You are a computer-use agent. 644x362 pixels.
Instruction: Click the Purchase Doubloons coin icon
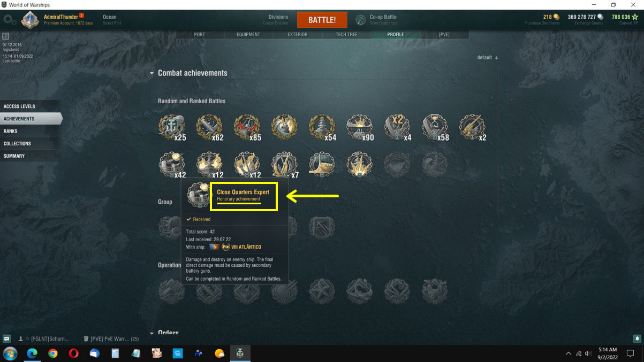point(556,17)
